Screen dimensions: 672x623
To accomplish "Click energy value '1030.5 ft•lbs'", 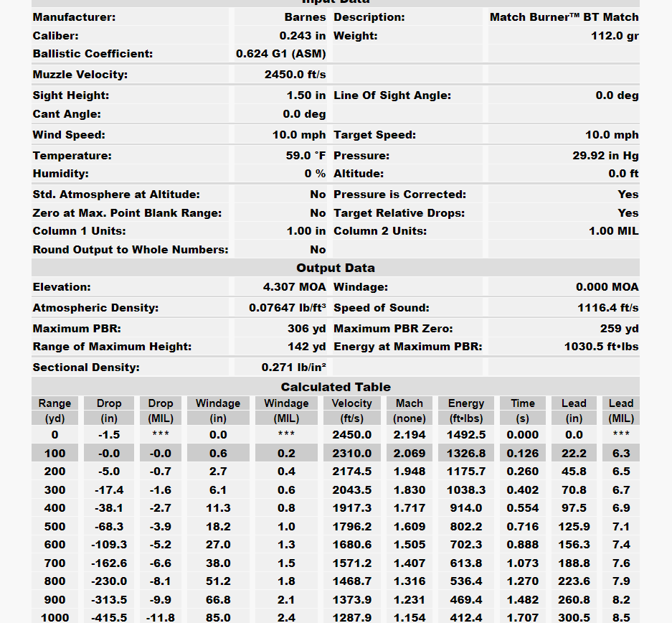I will pos(601,347).
